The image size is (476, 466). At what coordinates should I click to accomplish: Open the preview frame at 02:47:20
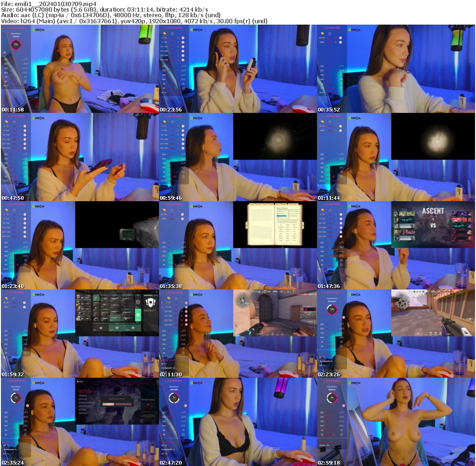[238, 422]
